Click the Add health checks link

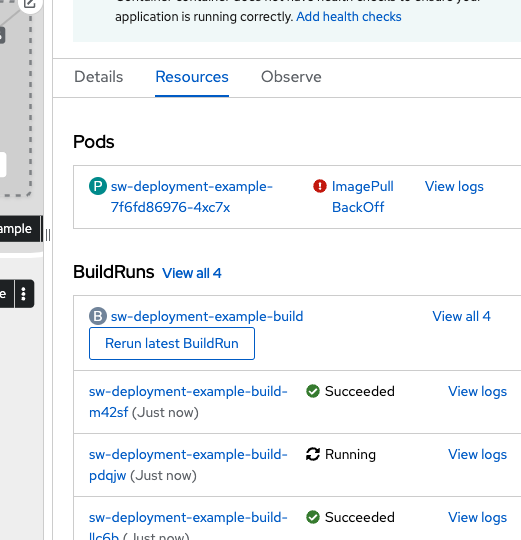(x=349, y=17)
